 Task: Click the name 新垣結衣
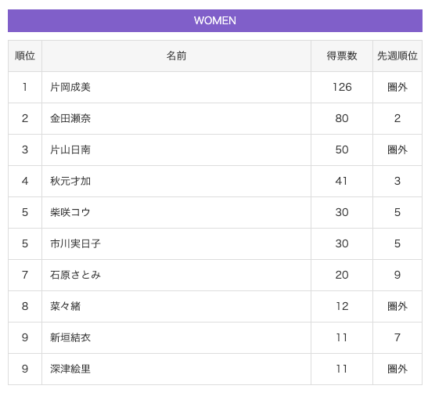pyautogui.click(x=70, y=338)
